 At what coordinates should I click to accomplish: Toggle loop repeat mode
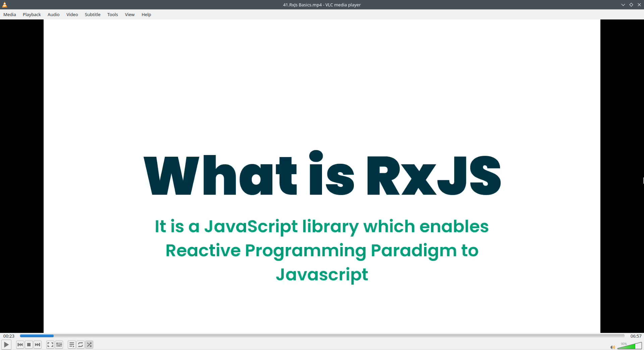pos(80,345)
